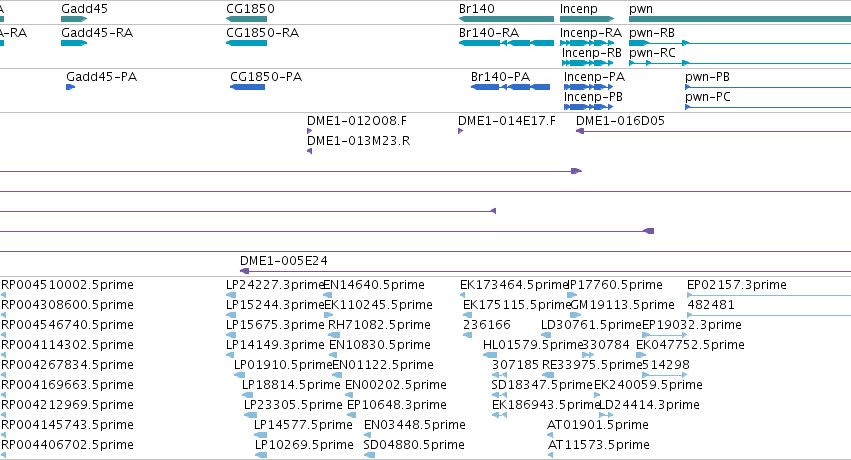Select the HL01579.5prime EST label
The image size is (851, 460).
point(533,345)
